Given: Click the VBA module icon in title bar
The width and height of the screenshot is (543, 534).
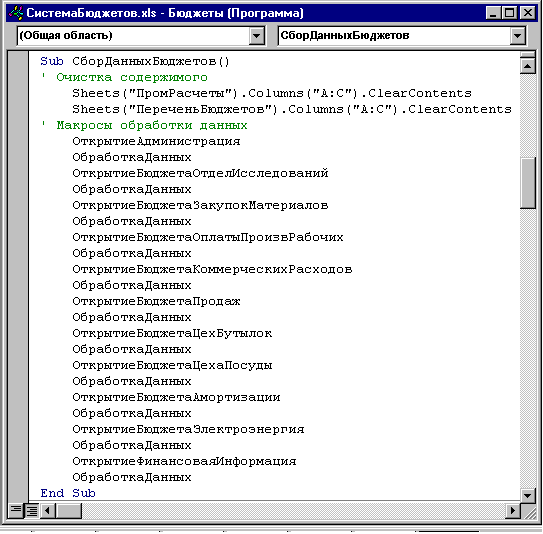Looking at the screenshot, I should (16, 13).
